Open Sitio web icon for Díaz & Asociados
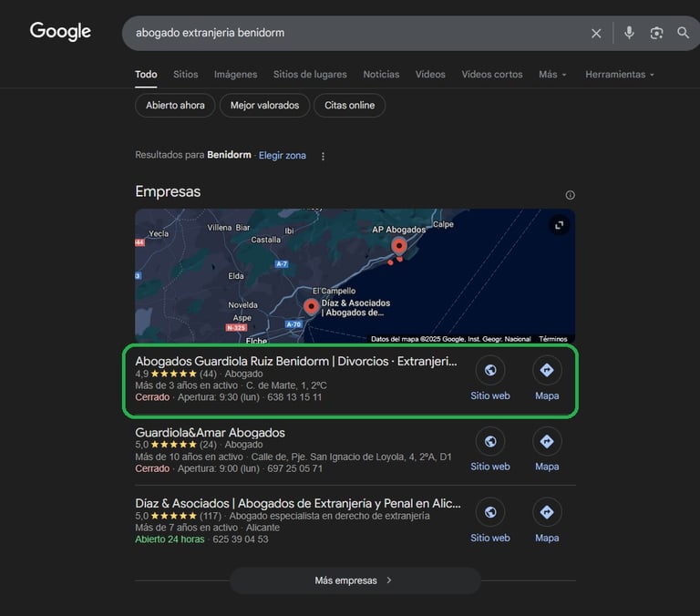 pos(490,512)
